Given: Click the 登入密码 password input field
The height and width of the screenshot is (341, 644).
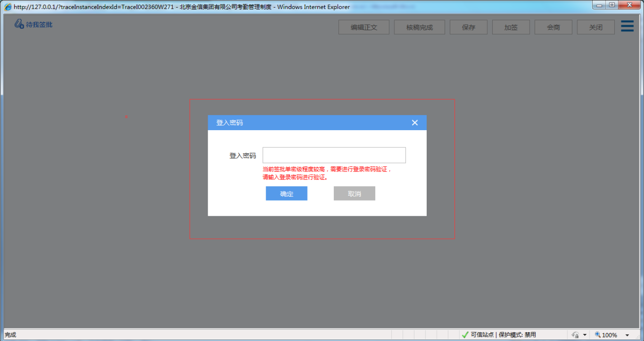Looking at the screenshot, I should [x=334, y=155].
